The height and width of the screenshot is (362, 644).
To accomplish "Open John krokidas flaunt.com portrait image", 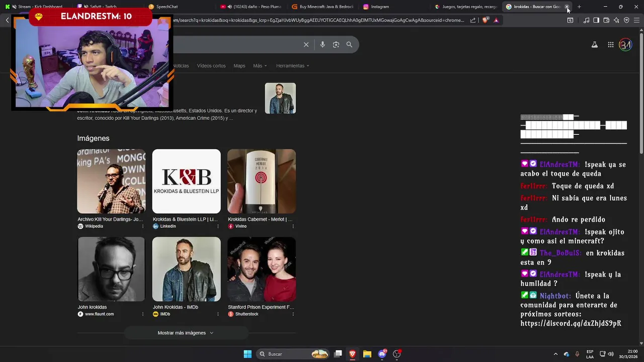I will (111, 269).
